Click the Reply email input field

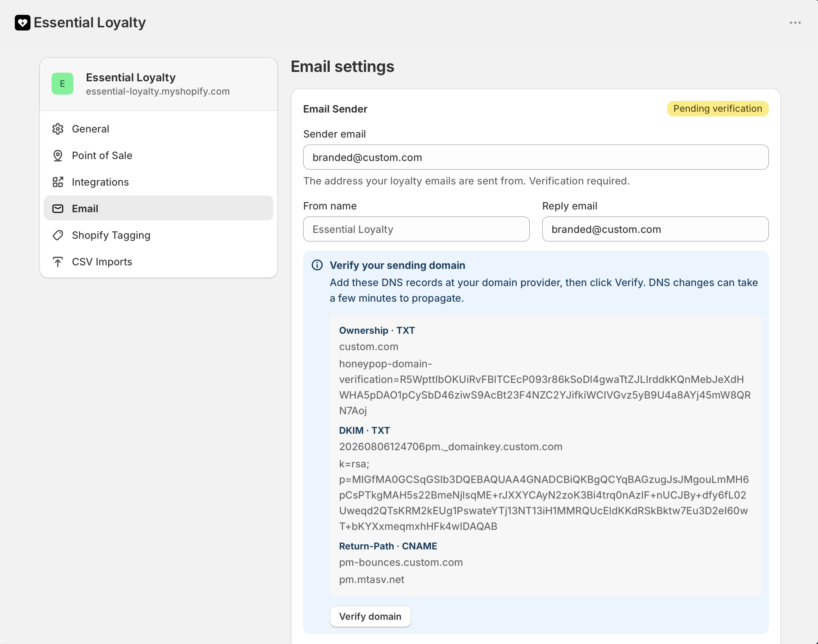pyautogui.click(x=655, y=229)
